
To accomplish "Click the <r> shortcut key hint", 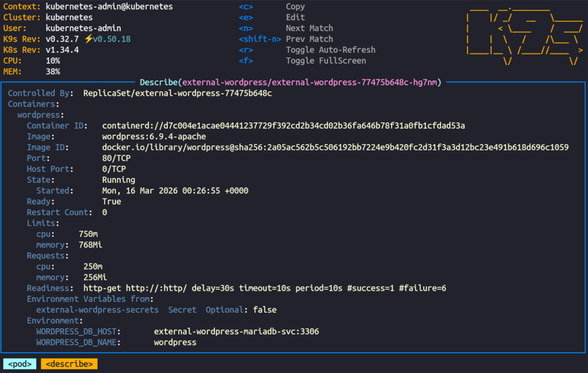I will [x=246, y=50].
